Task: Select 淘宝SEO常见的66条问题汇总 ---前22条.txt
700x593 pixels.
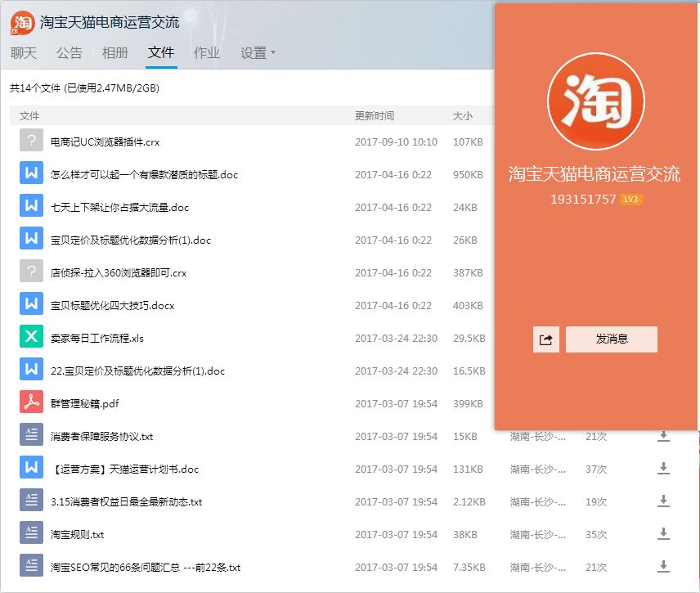Action: coord(146,568)
